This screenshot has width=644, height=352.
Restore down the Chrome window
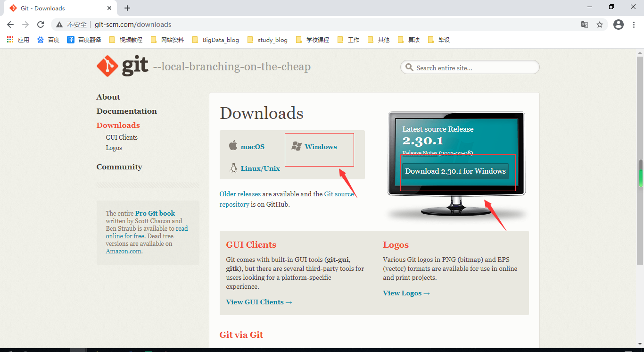[x=611, y=7]
